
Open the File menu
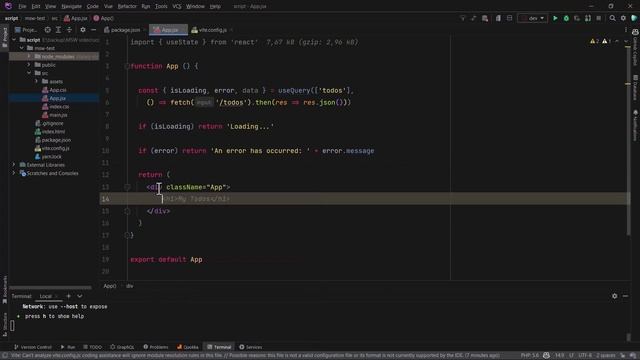point(22,7)
